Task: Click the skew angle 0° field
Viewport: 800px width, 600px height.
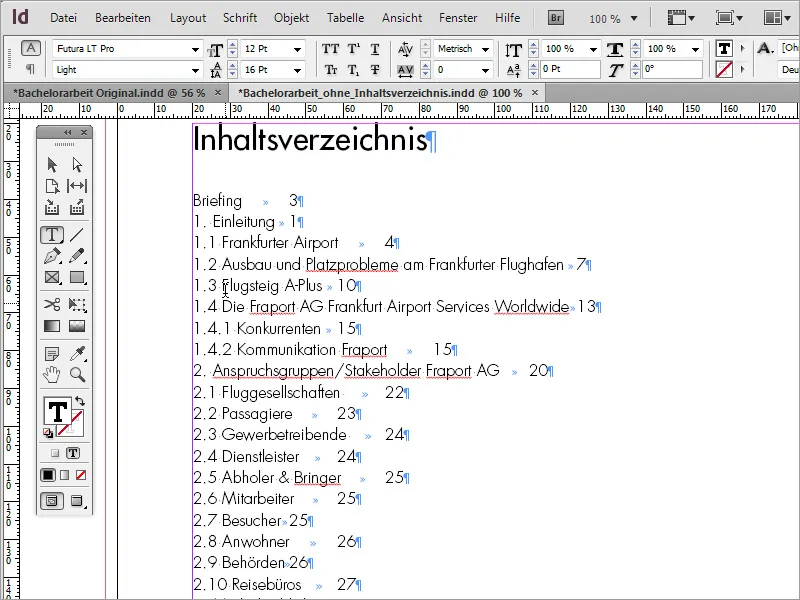Action: click(x=672, y=69)
